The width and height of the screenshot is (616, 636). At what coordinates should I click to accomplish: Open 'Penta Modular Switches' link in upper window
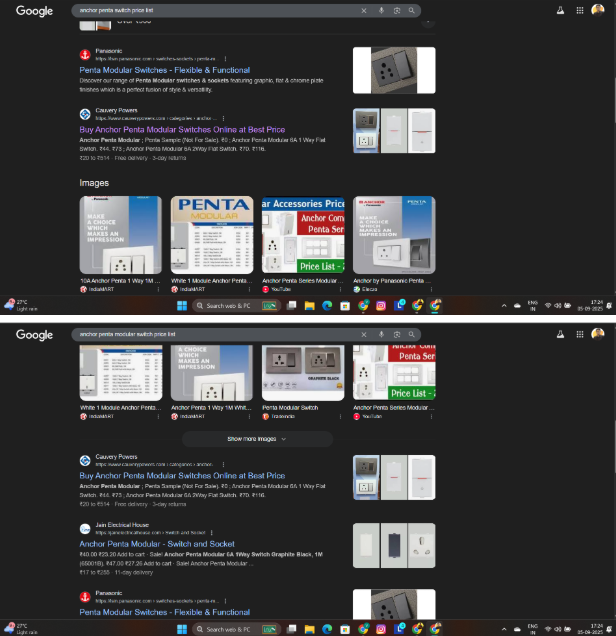(165, 70)
